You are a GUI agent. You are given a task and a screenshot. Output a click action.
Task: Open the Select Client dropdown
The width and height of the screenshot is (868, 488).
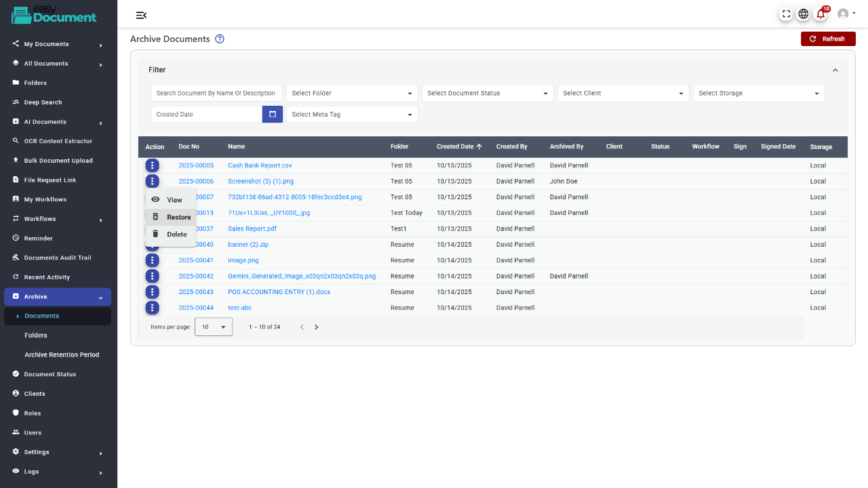623,94
